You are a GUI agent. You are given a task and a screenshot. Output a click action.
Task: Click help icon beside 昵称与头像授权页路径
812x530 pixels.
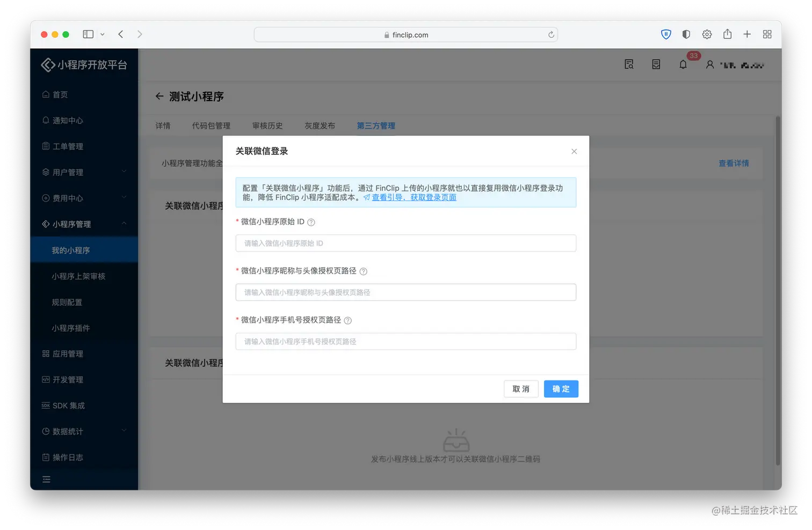(x=363, y=271)
